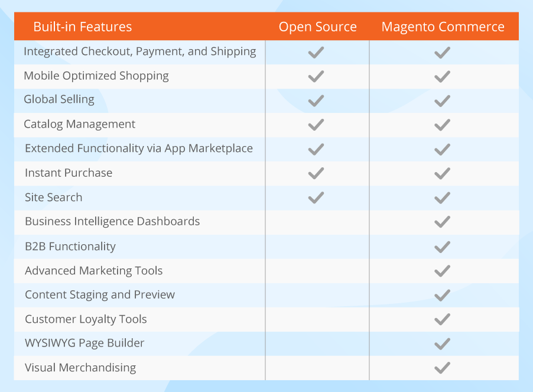Click Open Source checkmark for Extended Functionality
The width and height of the screenshot is (533, 392).
click(316, 149)
